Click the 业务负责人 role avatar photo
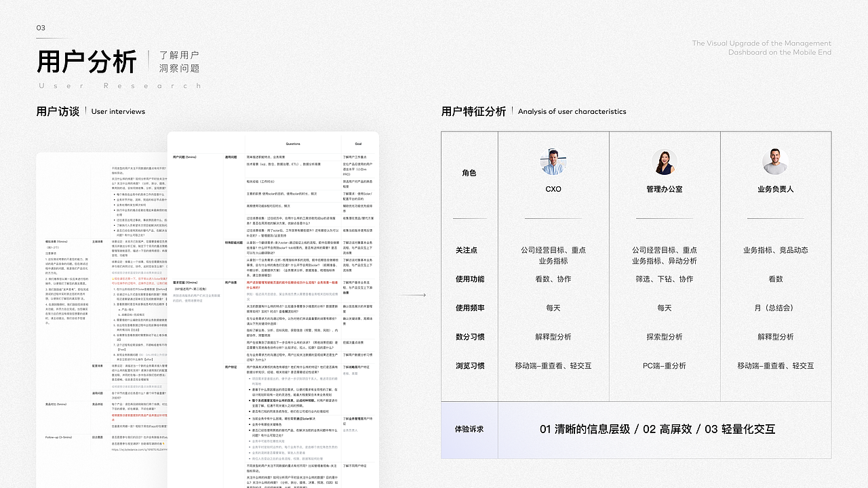868x488 pixels. tap(775, 162)
